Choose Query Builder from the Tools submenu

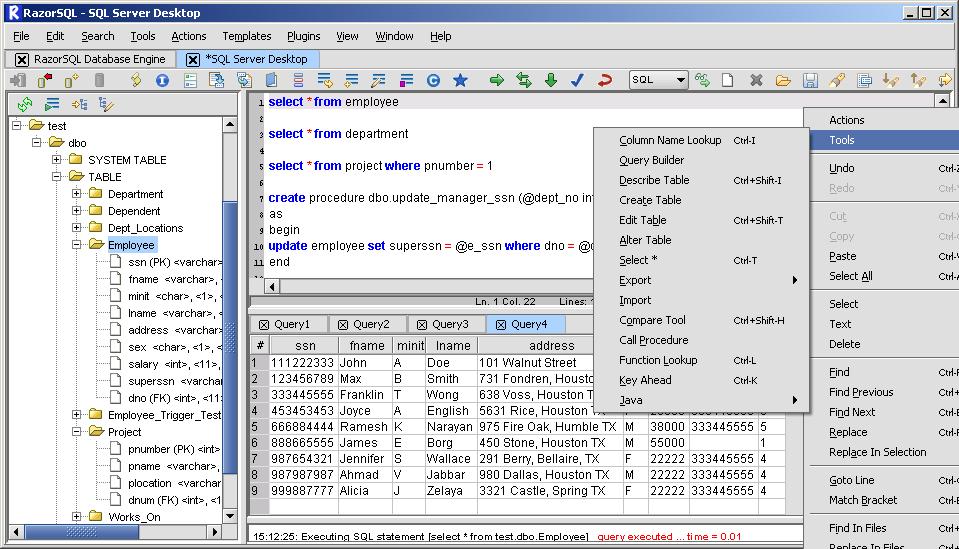[702, 160]
